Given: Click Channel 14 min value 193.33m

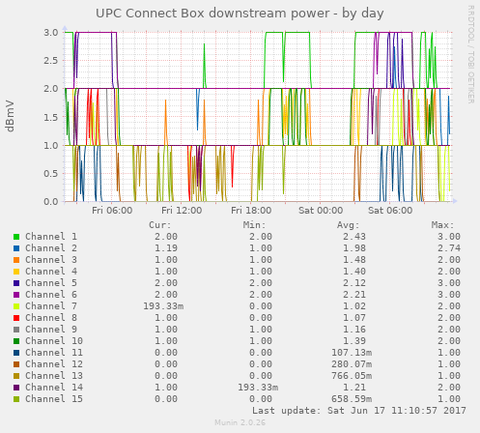Looking at the screenshot, I should pyautogui.click(x=258, y=387).
